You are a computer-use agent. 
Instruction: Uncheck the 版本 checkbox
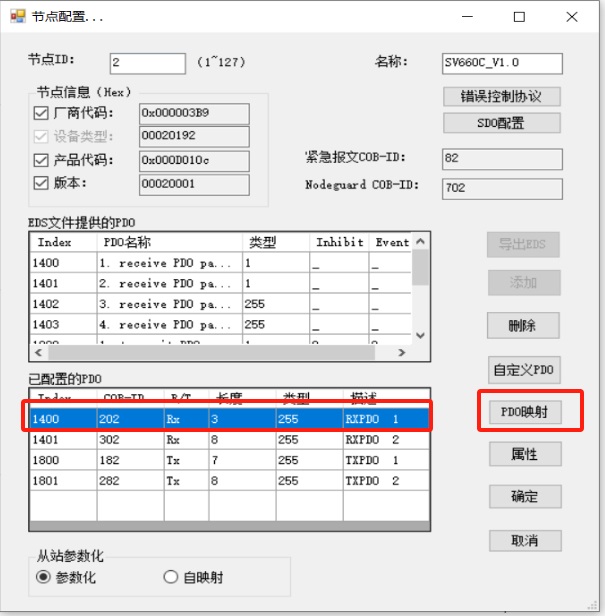point(41,183)
